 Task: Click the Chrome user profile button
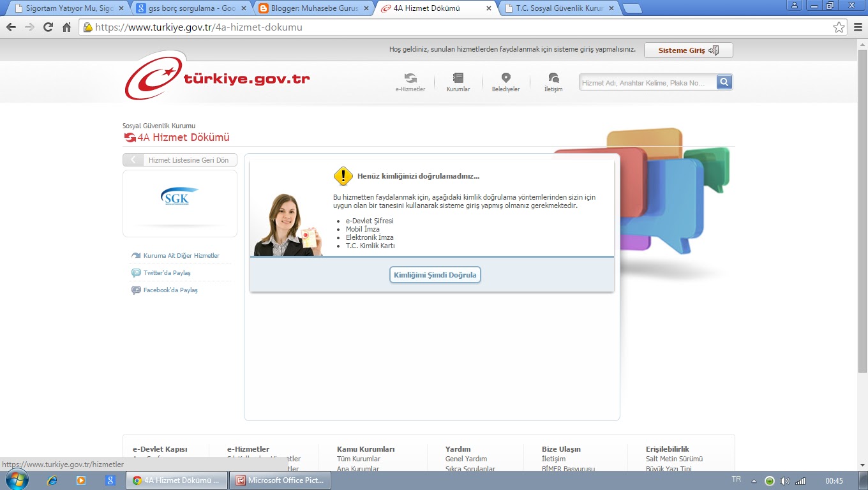(x=795, y=5)
